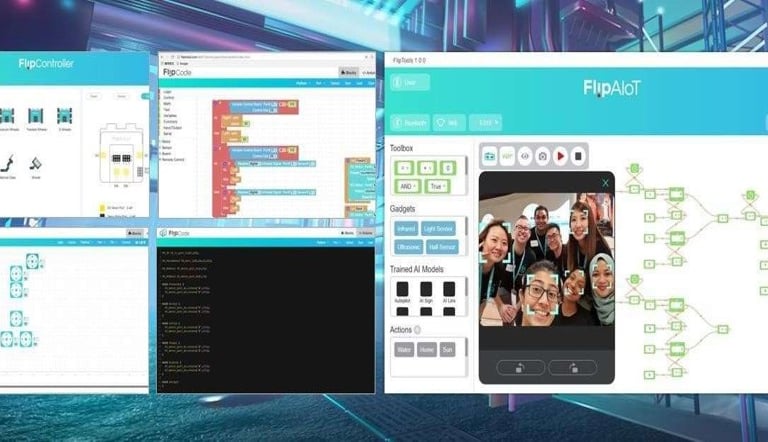Select the AI Line trained model
Viewport: 768px width, 442px height.
click(449, 292)
